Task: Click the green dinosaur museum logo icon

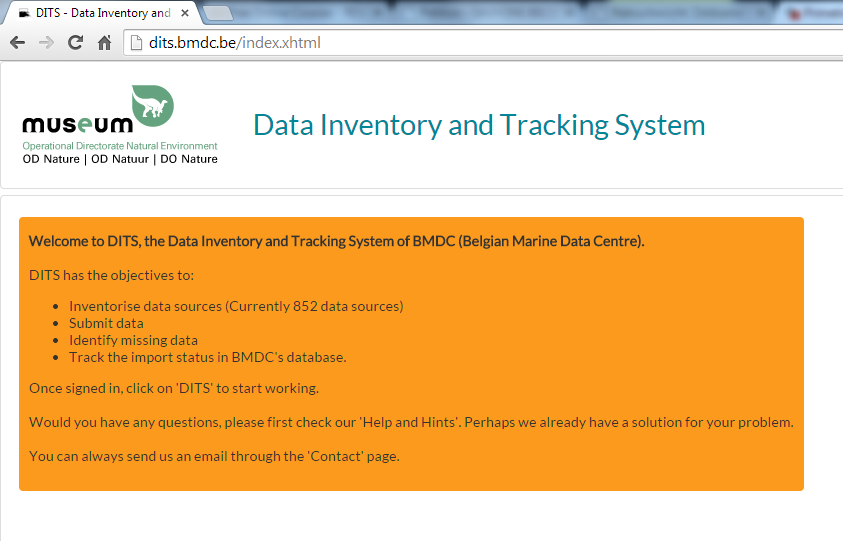Action: pos(153,106)
